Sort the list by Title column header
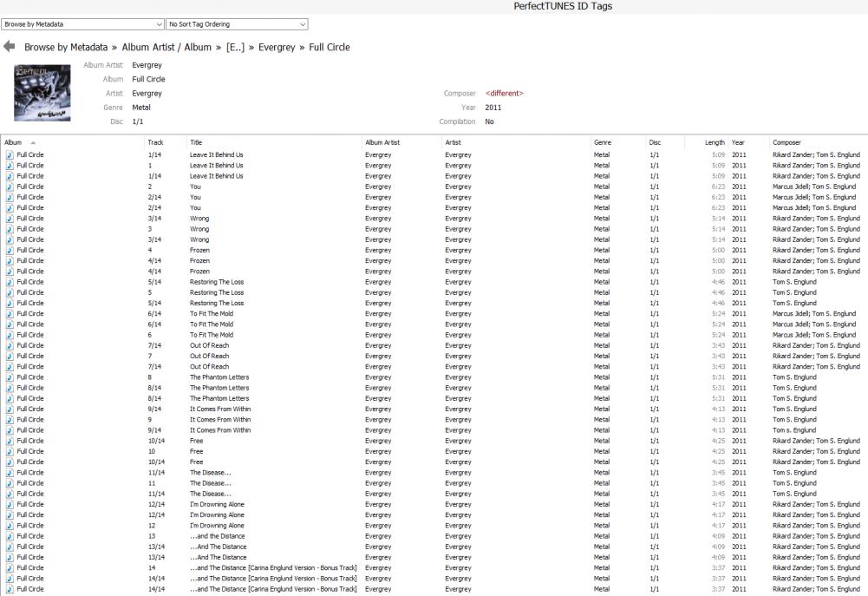 point(196,142)
